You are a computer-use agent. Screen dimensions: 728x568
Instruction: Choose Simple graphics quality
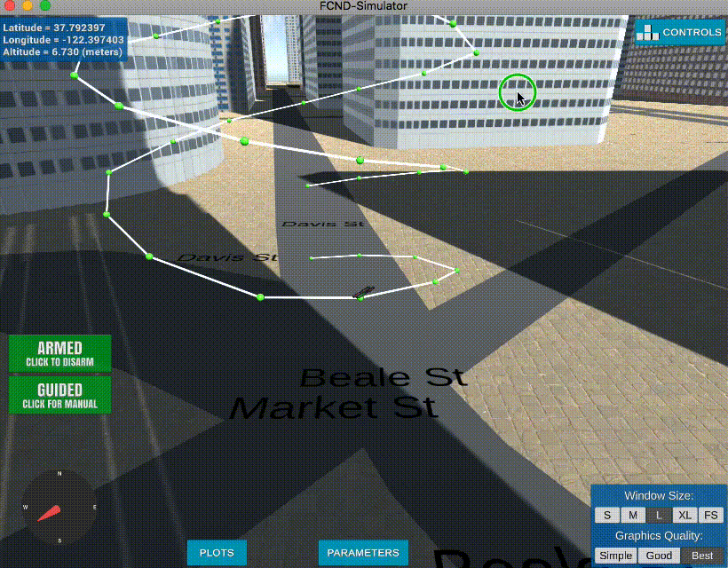615,556
